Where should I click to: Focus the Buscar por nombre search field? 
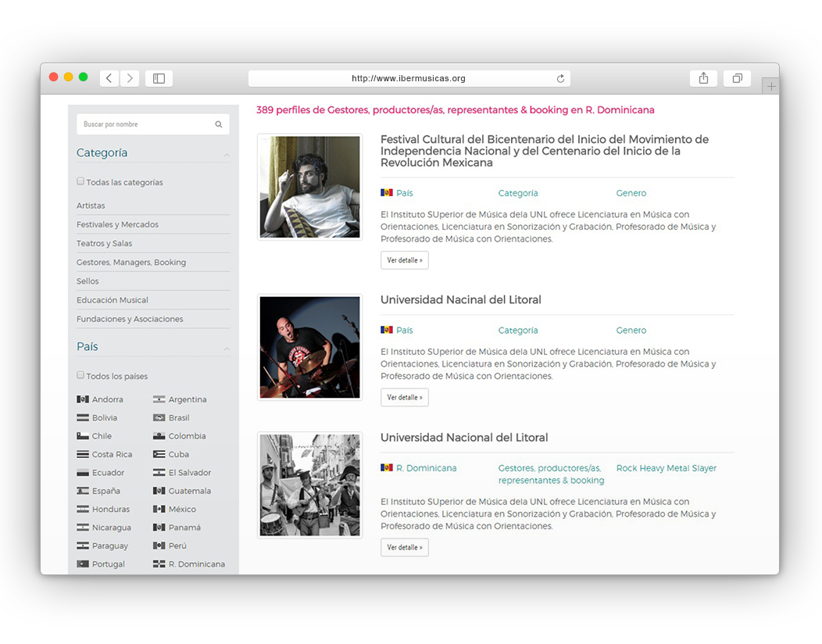tap(153, 124)
